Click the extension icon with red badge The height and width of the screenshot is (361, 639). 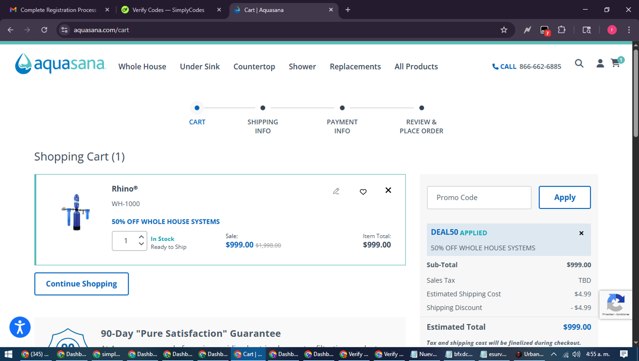click(544, 31)
